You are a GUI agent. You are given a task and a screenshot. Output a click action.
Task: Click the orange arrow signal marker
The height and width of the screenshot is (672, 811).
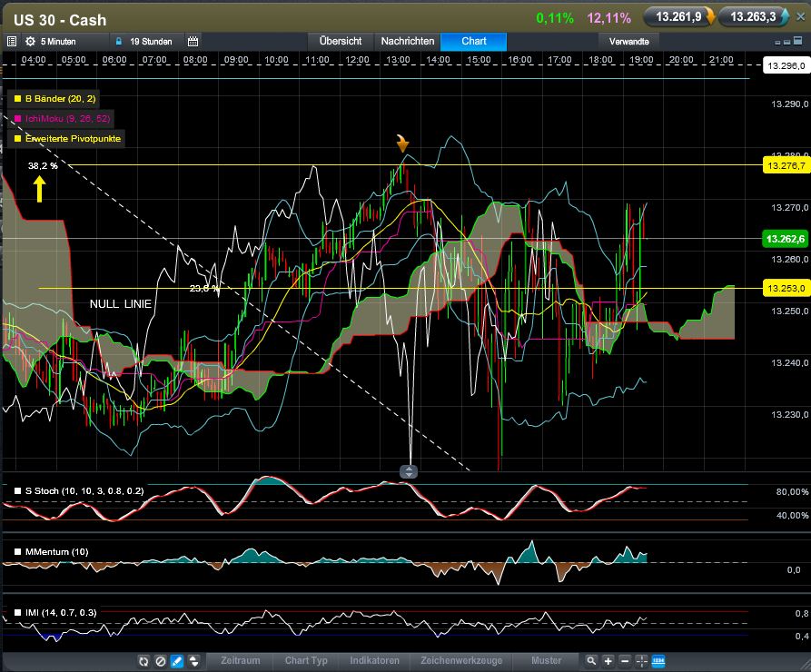[402, 143]
